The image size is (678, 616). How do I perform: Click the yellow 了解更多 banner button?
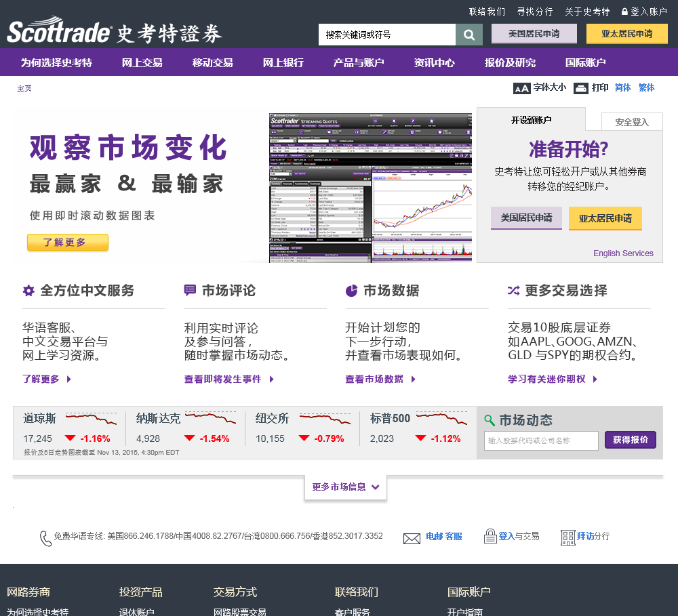68,243
